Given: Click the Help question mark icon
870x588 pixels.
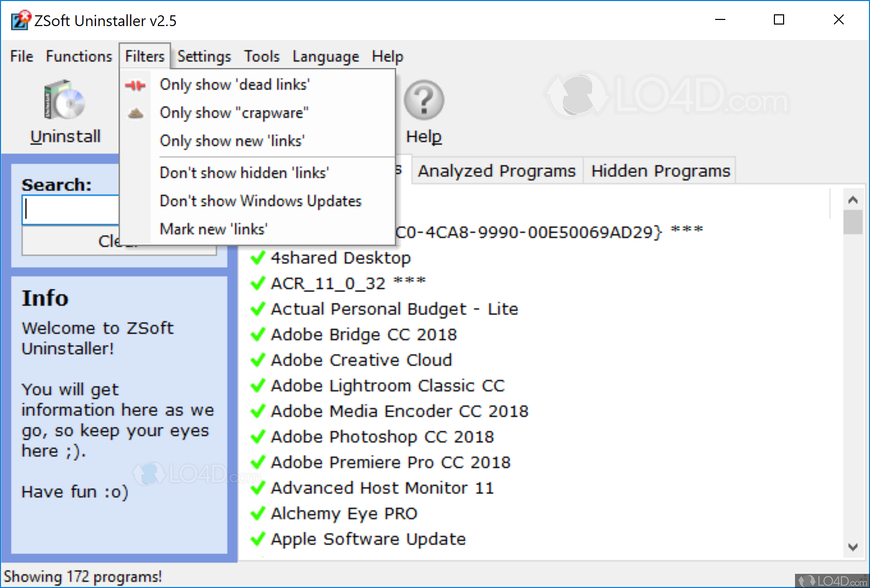Looking at the screenshot, I should (424, 100).
